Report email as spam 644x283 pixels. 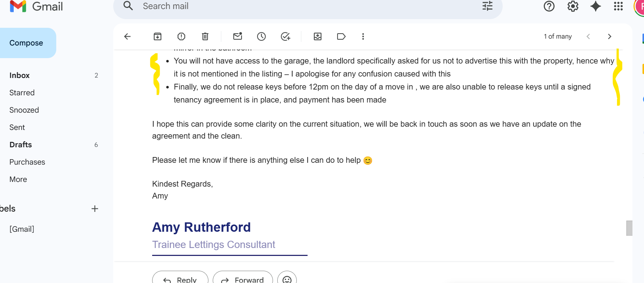click(x=181, y=36)
